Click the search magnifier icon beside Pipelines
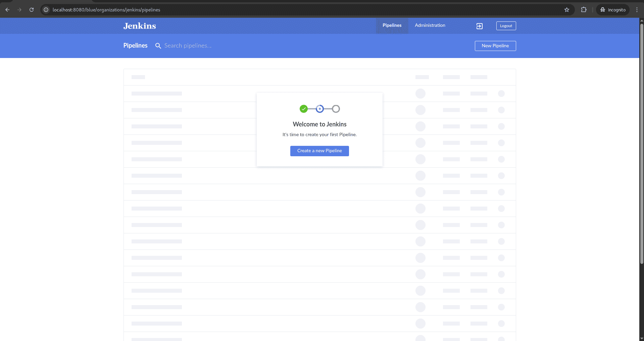 [x=158, y=46]
